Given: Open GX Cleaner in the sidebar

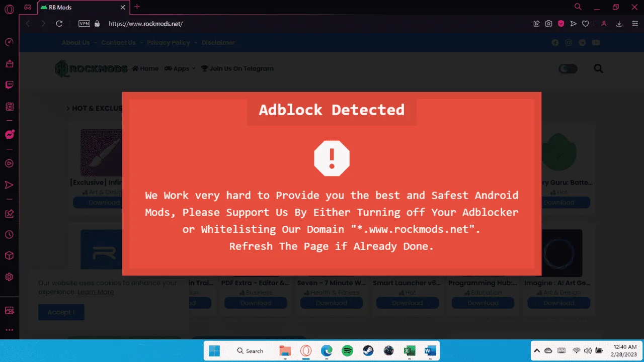Looking at the screenshot, I should [9, 63].
